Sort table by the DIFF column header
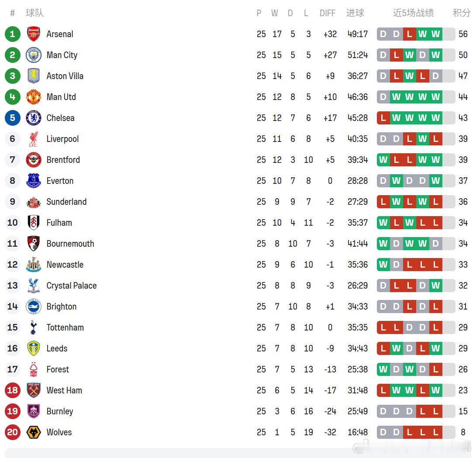This screenshot has height=458, width=476. click(x=327, y=13)
